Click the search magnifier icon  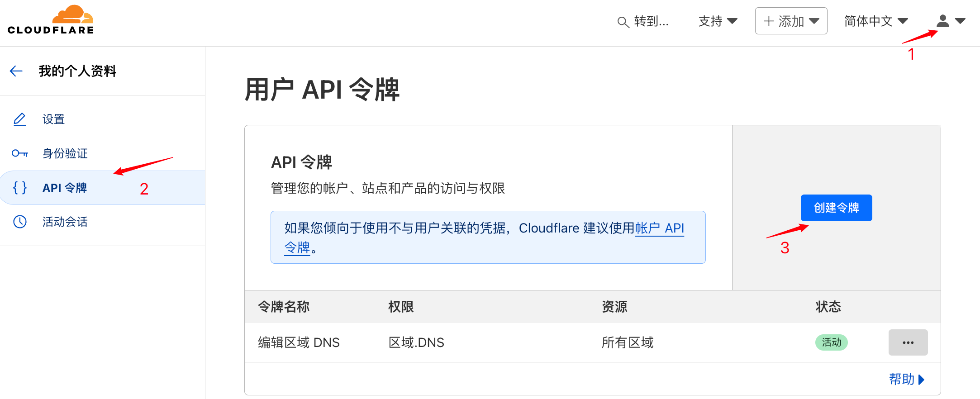pyautogui.click(x=623, y=22)
